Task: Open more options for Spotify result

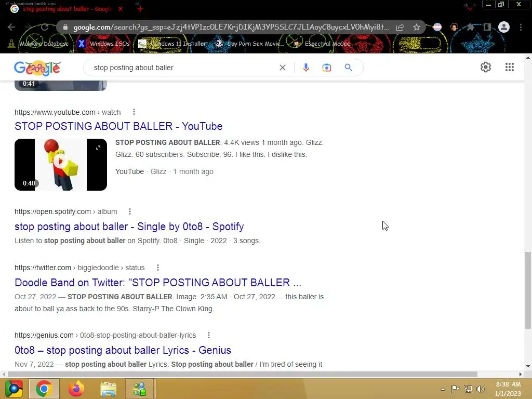Action: point(129,211)
